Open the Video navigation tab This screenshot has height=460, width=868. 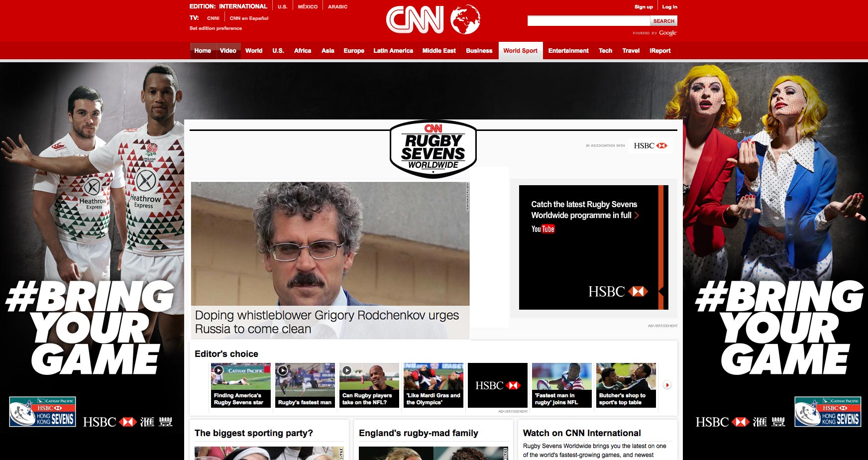click(x=228, y=51)
